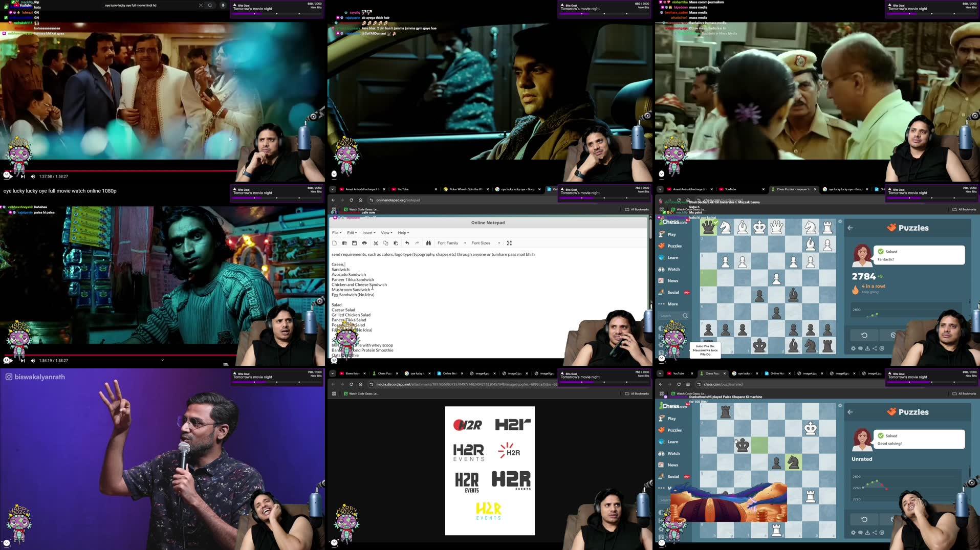
Task: Open Find binoculars tool in Online Notepad
Action: tap(428, 243)
